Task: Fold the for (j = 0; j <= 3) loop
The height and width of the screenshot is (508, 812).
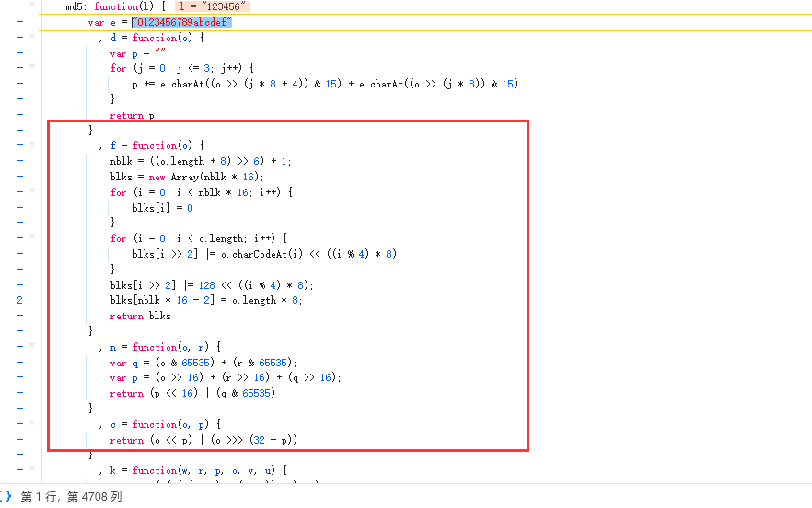Action: 33,69
